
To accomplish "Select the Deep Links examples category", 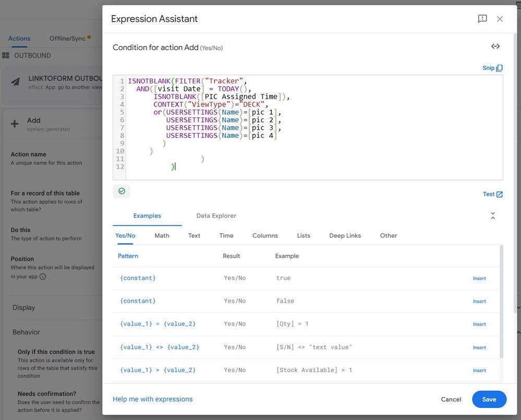I will [x=345, y=236].
